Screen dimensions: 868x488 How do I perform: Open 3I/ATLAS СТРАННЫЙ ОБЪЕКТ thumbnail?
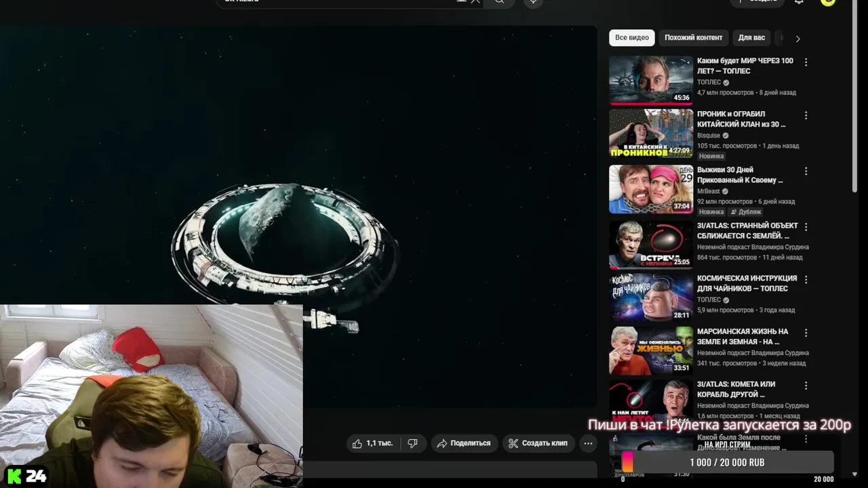point(651,245)
